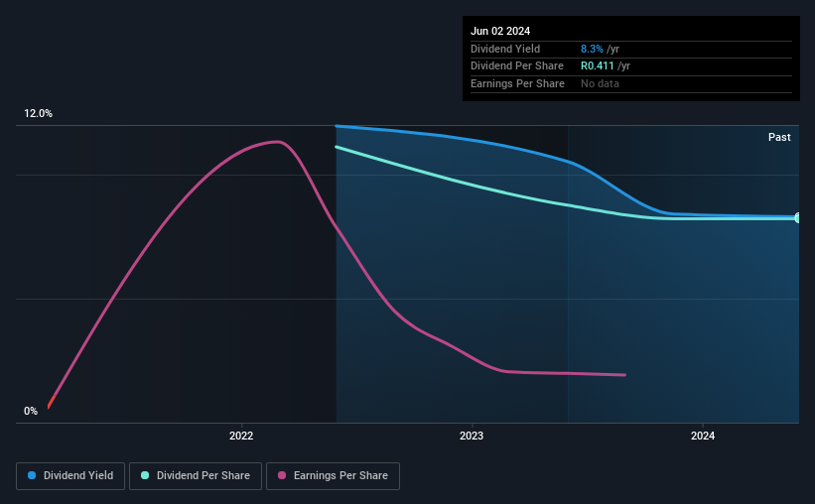Click the 12.0% y-axis label
Viewport: 815px width, 504px height.
point(38,114)
